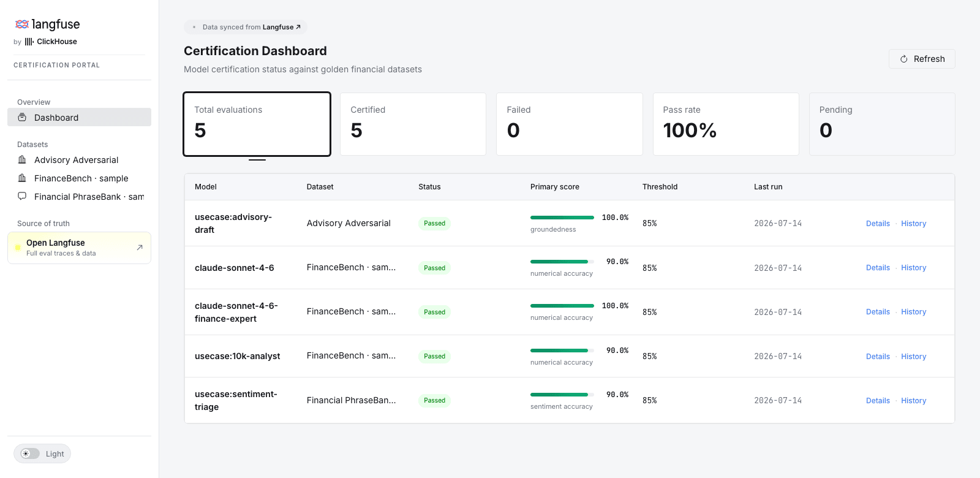
Task: Click the Open Langfuse external arrow icon
Action: (x=140, y=248)
